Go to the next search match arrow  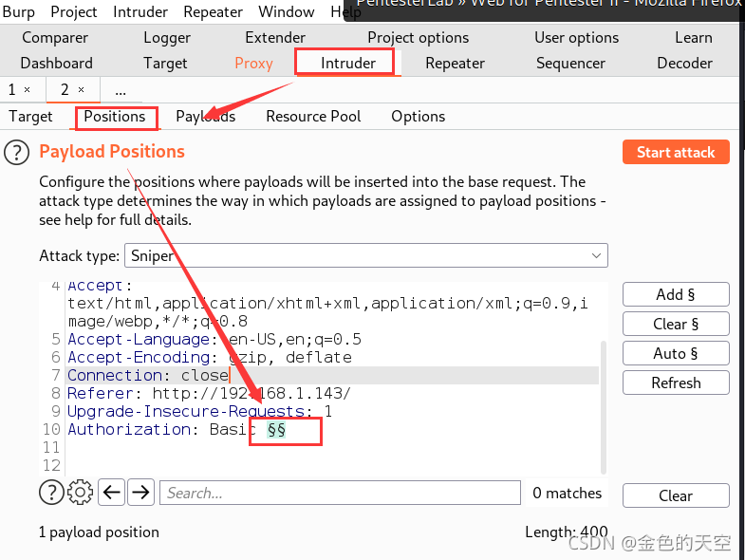pos(140,493)
